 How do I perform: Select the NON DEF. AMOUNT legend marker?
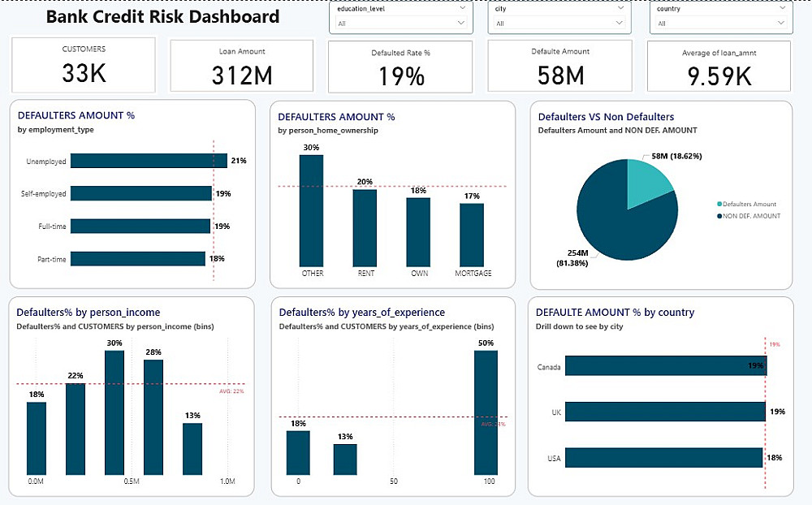click(x=719, y=216)
